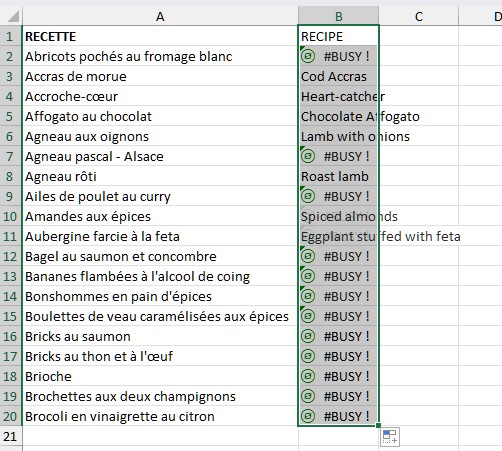Viewport: 502px width, 451px height.
Task: Select cell 'Bonshommes en pain d'épices'
Action: tap(160, 296)
